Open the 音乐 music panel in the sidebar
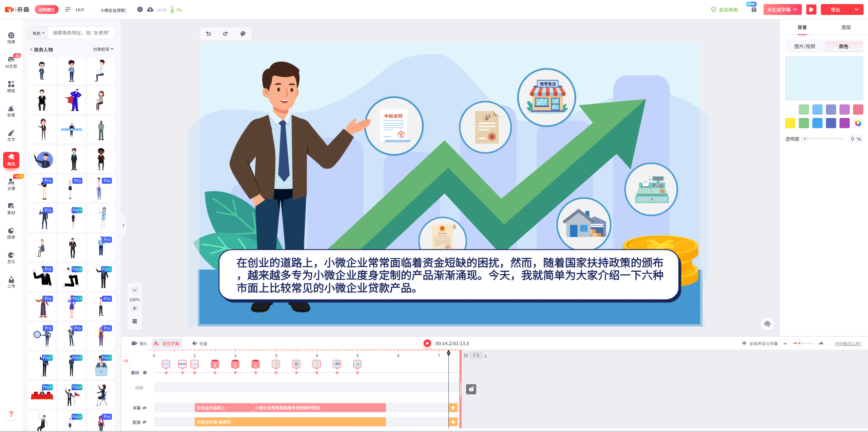868x432 pixels. tap(11, 257)
